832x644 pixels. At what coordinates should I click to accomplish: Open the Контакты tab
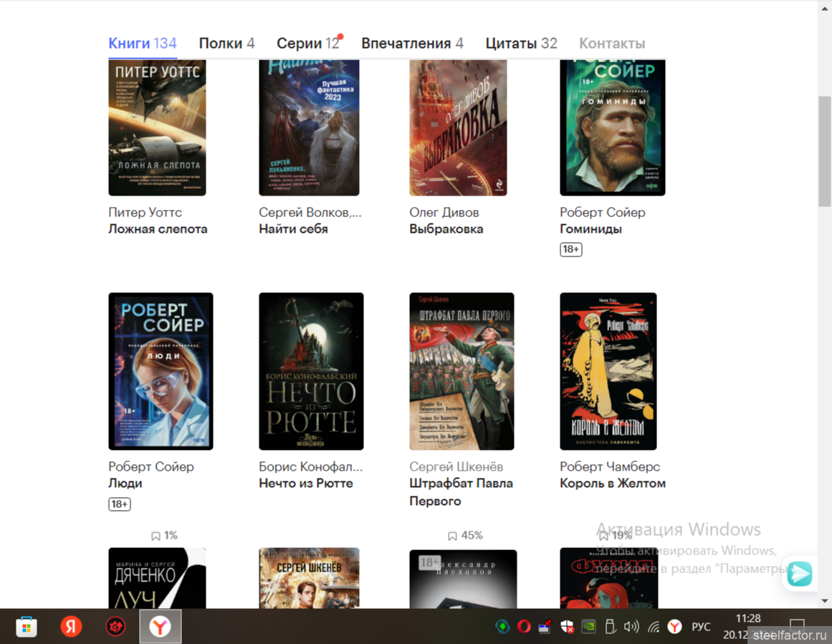[x=612, y=44]
